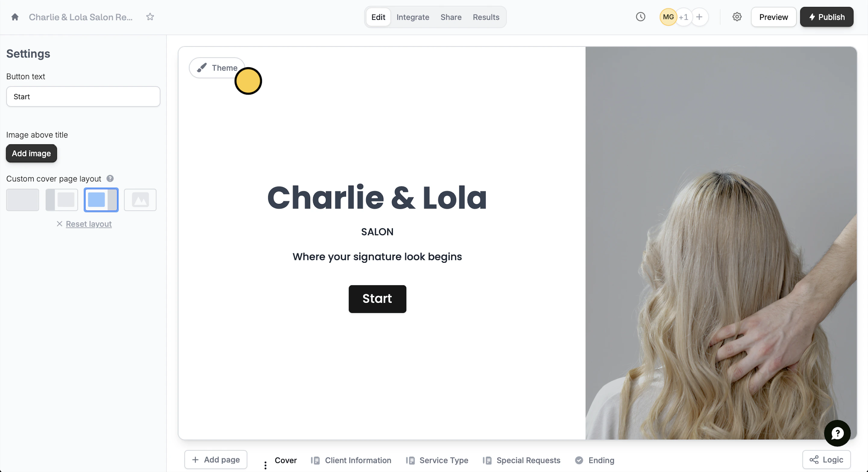Open the help chat bubble

837,433
